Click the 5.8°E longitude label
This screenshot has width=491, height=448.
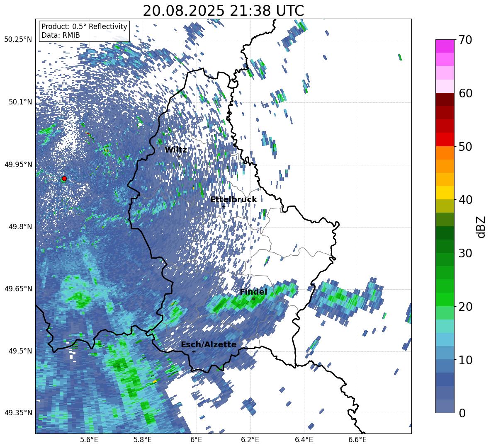point(143,440)
